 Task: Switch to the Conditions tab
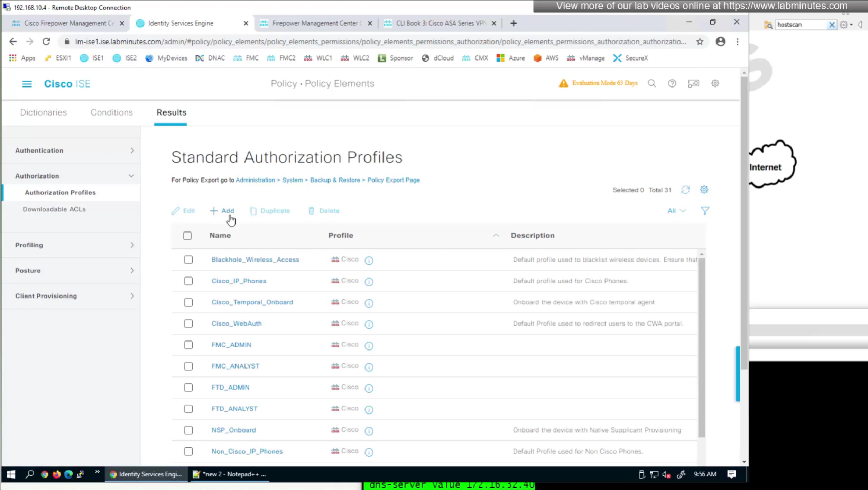pyautogui.click(x=111, y=112)
